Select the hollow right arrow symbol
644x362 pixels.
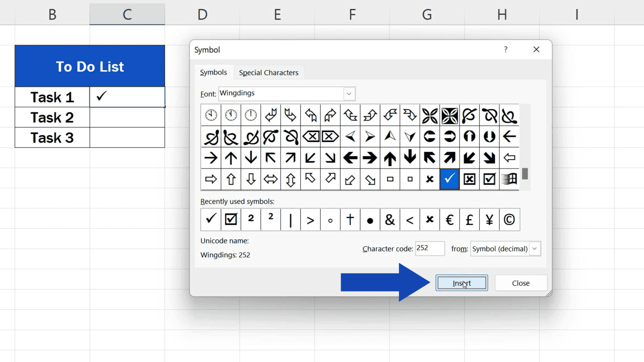click(x=211, y=179)
